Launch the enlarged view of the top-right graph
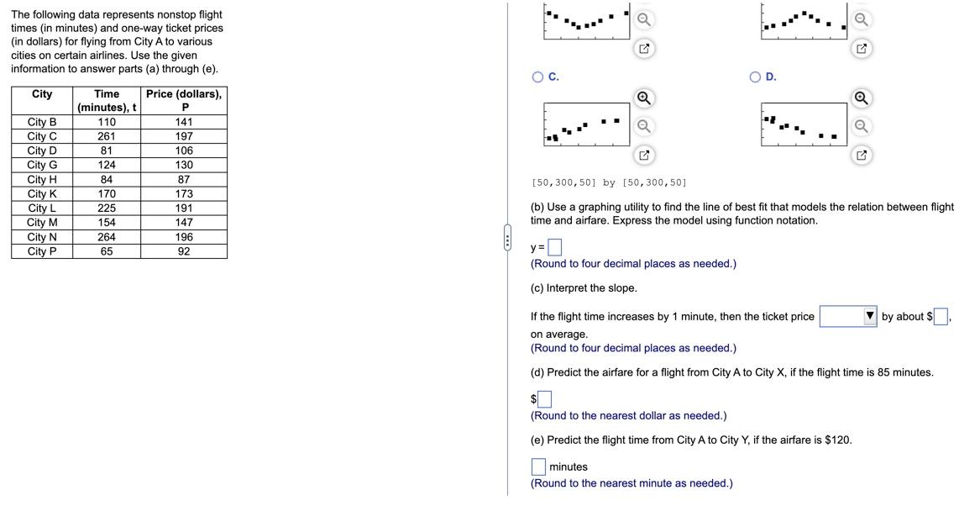This screenshot has height=506, width=980. (x=859, y=49)
